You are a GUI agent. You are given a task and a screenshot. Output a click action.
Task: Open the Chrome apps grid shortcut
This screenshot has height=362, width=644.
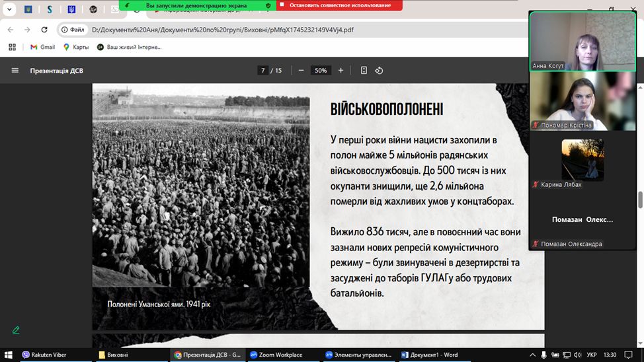tap(12, 47)
